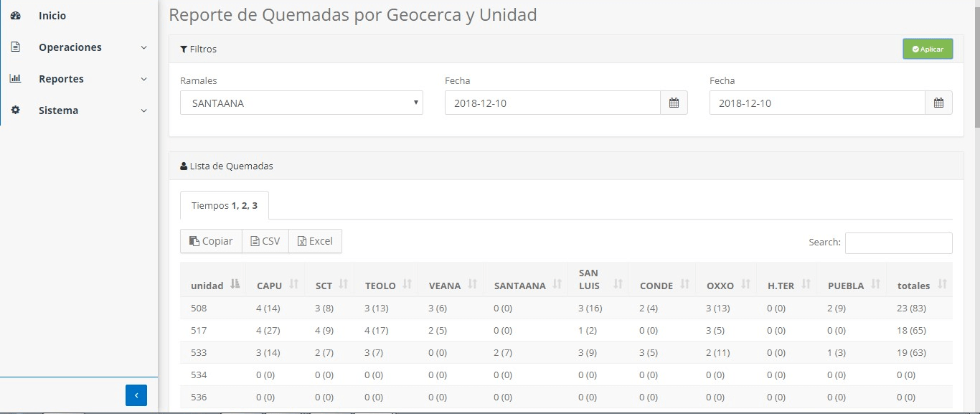Image resolution: width=980 pixels, height=414 pixels.
Task: Open the Ramales SANTAANA dropdown
Action: 301,103
